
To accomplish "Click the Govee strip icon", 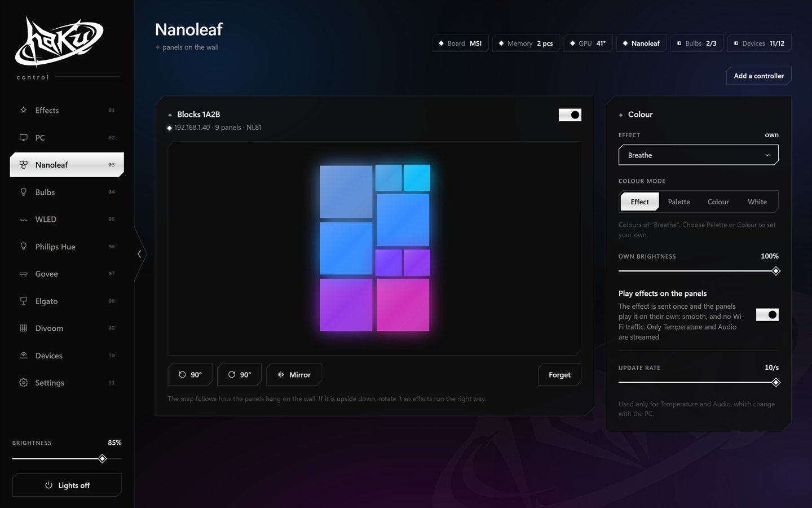I will pyautogui.click(x=23, y=274).
